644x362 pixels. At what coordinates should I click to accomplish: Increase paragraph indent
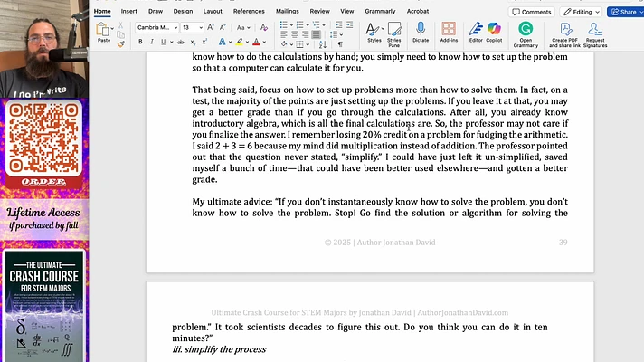click(349, 25)
